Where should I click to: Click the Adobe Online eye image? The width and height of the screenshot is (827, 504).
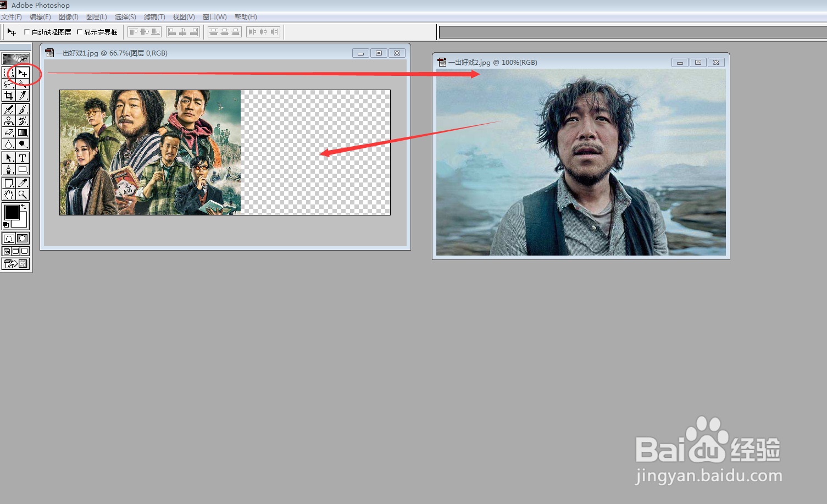(16, 58)
